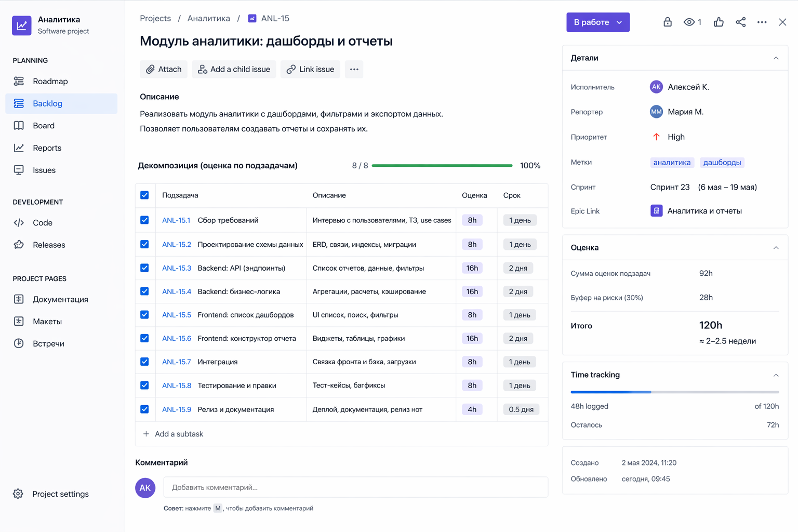Click the thumbs-up vote icon
This screenshot has height=532, width=798.
pyautogui.click(x=719, y=22)
